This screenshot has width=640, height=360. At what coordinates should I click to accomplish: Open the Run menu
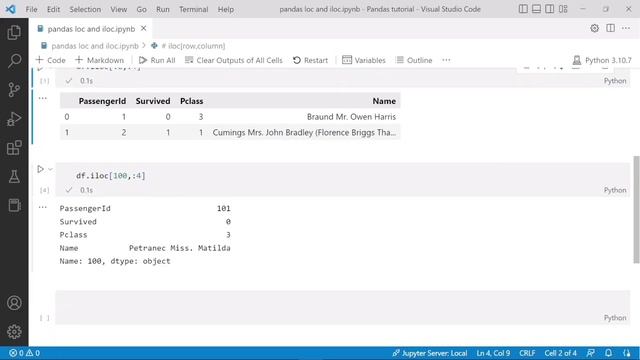[x=163, y=9]
